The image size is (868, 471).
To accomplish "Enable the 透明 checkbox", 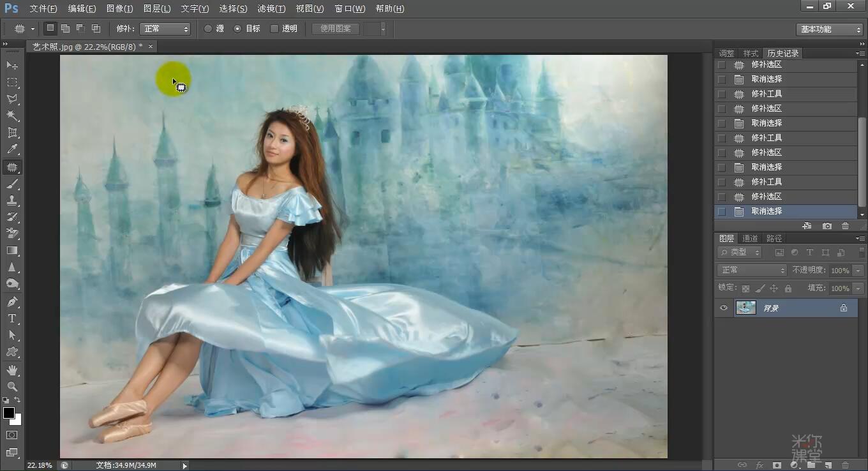I will 274,29.
